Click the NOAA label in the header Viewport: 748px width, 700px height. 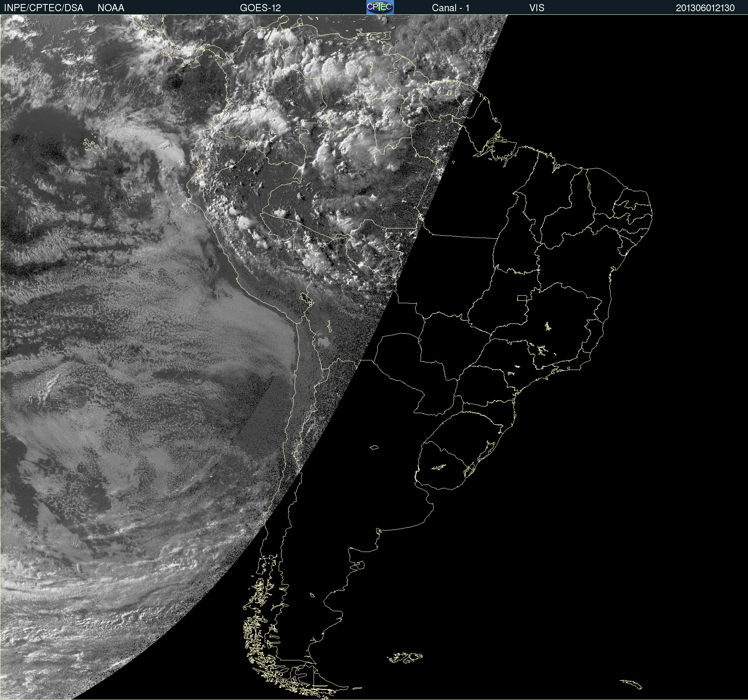(111, 8)
